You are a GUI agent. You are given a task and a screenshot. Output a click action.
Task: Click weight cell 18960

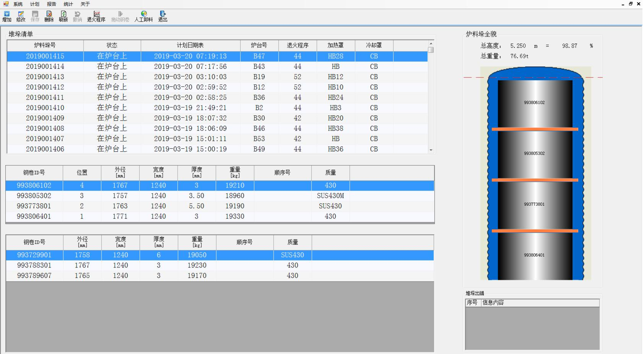tap(235, 196)
